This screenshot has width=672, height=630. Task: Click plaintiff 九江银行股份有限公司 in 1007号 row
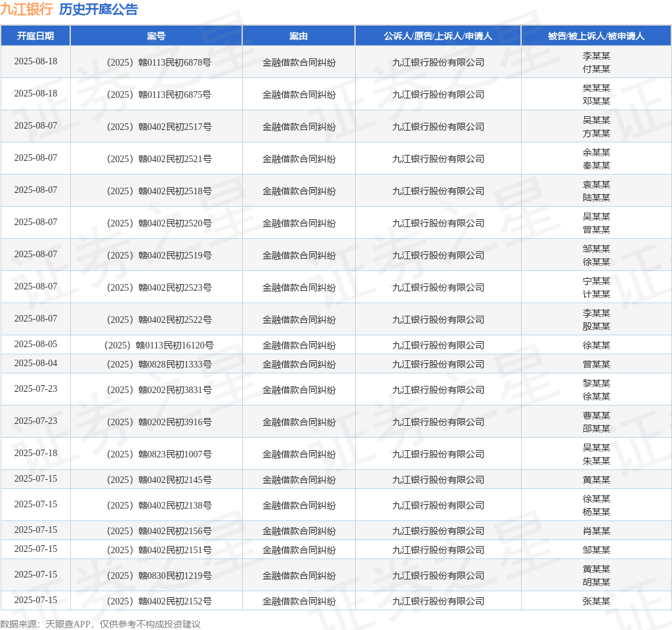(x=438, y=454)
